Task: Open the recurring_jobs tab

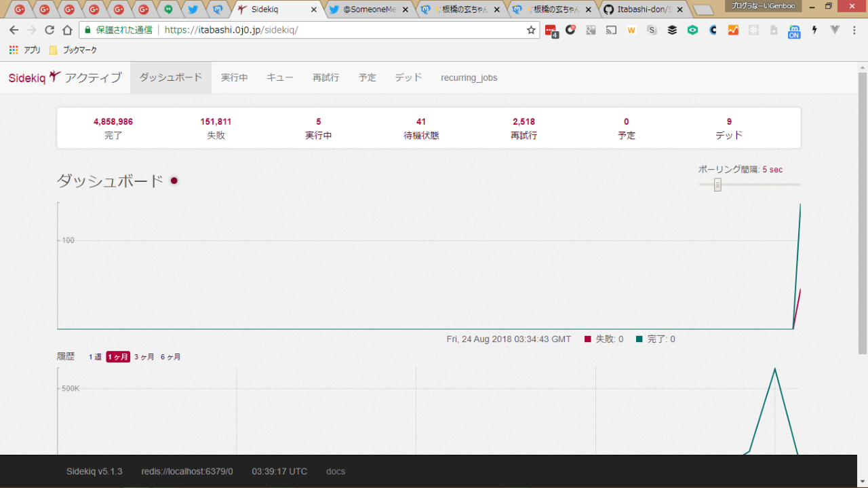Action: 469,77
